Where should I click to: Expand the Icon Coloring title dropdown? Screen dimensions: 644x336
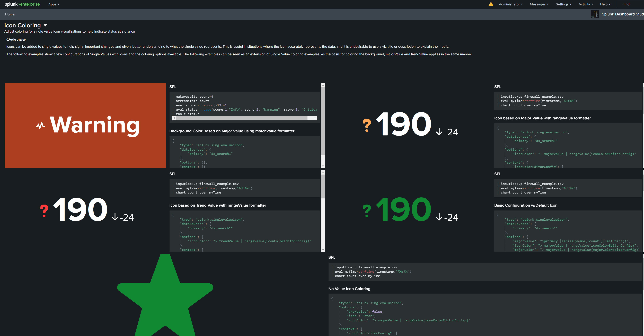[x=45, y=25]
